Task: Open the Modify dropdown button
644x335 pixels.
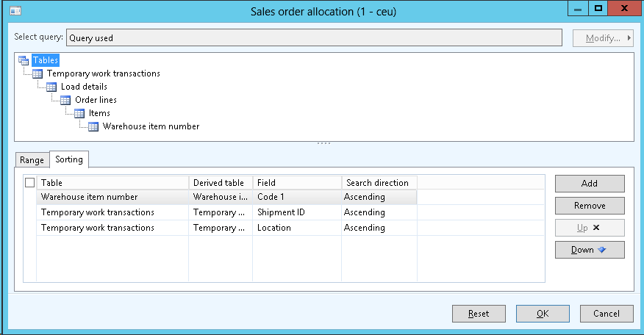Action: (x=603, y=38)
